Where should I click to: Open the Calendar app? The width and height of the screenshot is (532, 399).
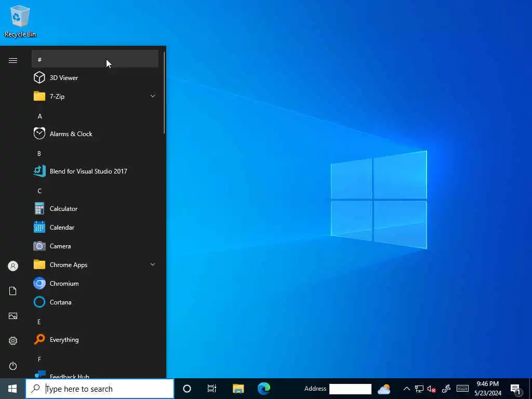(x=95, y=228)
